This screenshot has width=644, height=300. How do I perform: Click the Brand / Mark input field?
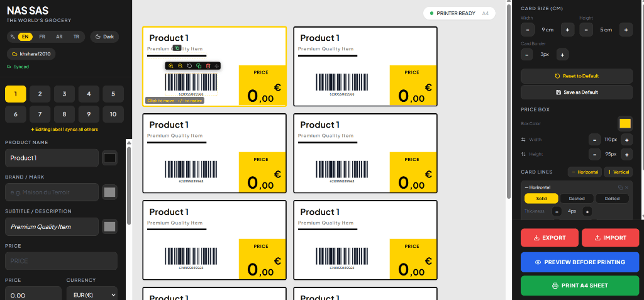click(52, 192)
